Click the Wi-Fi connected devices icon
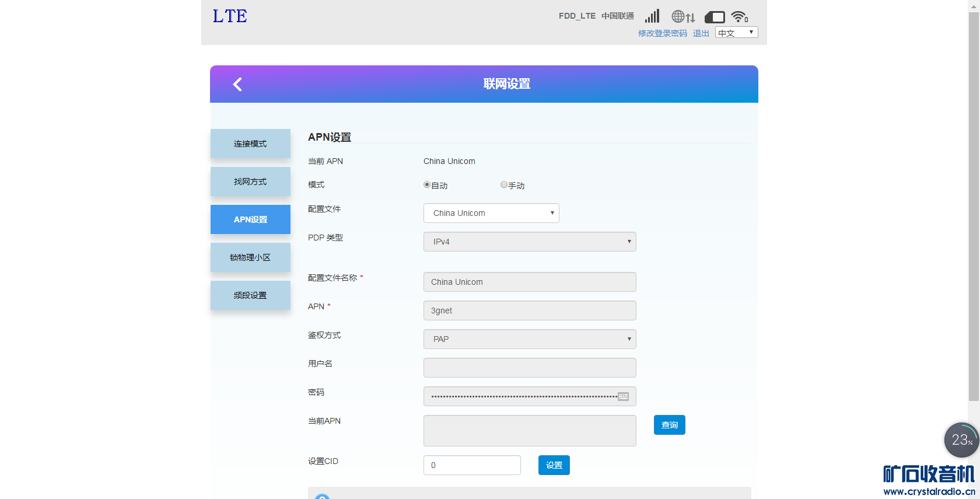The height and width of the screenshot is (499, 980). click(740, 16)
